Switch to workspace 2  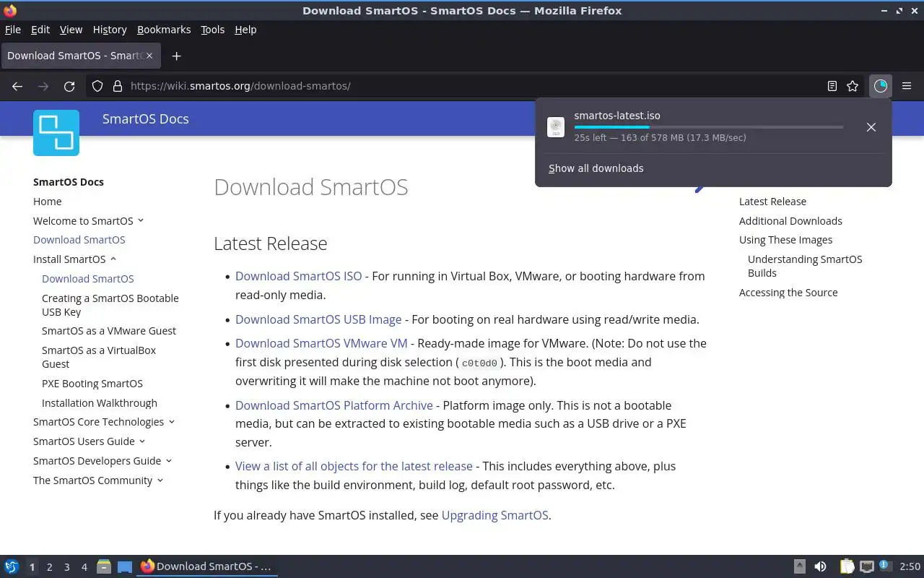pyautogui.click(x=49, y=567)
